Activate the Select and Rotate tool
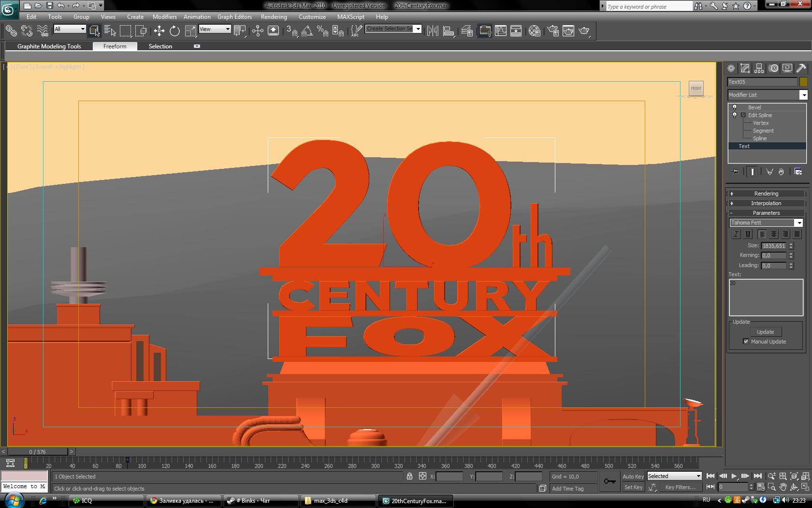Image resolution: width=812 pixels, height=508 pixels. point(174,31)
